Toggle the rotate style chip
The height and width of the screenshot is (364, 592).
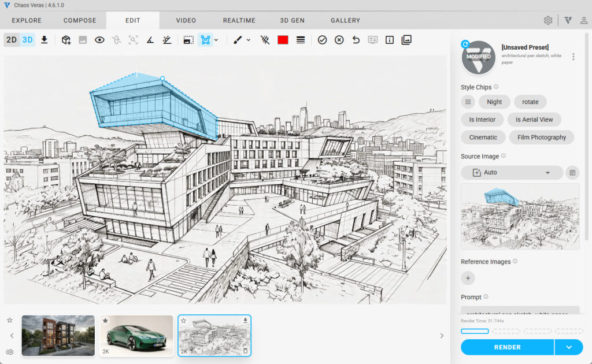530,102
